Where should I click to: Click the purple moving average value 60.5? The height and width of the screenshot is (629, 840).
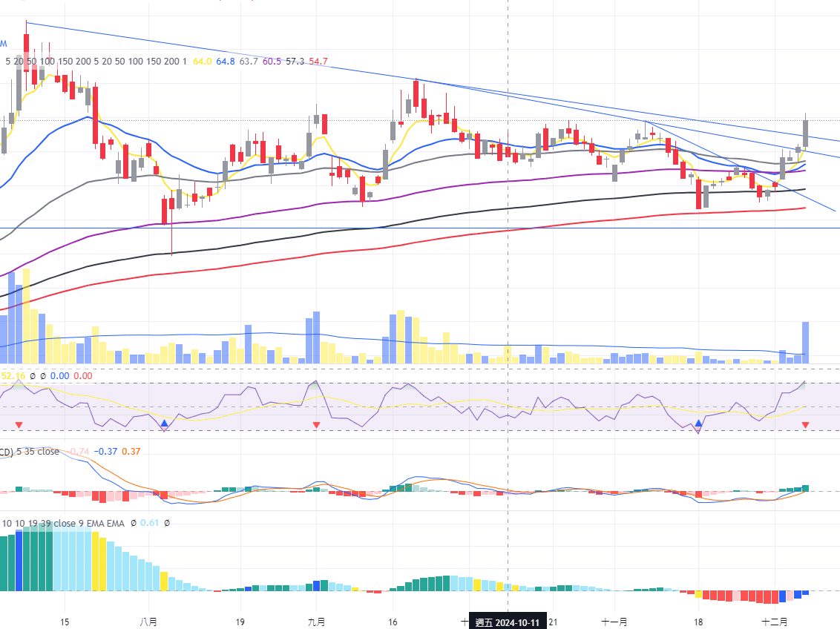click(x=272, y=62)
